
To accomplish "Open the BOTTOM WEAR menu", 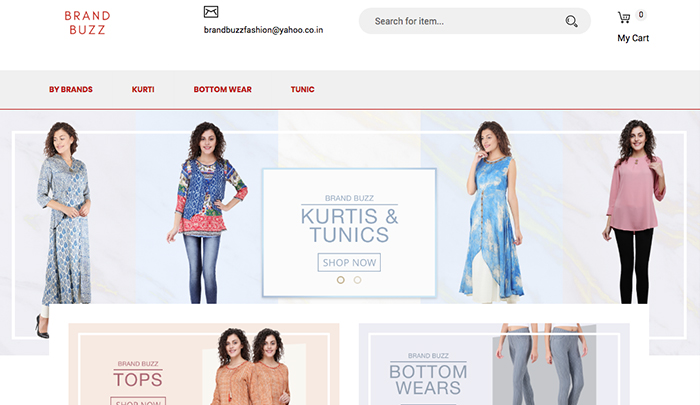I will point(222,89).
